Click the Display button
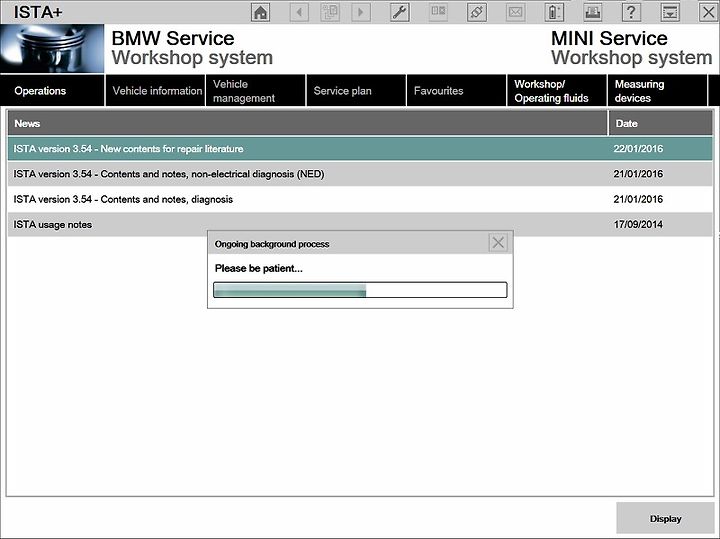The height and width of the screenshot is (539, 720). click(x=665, y=518)
